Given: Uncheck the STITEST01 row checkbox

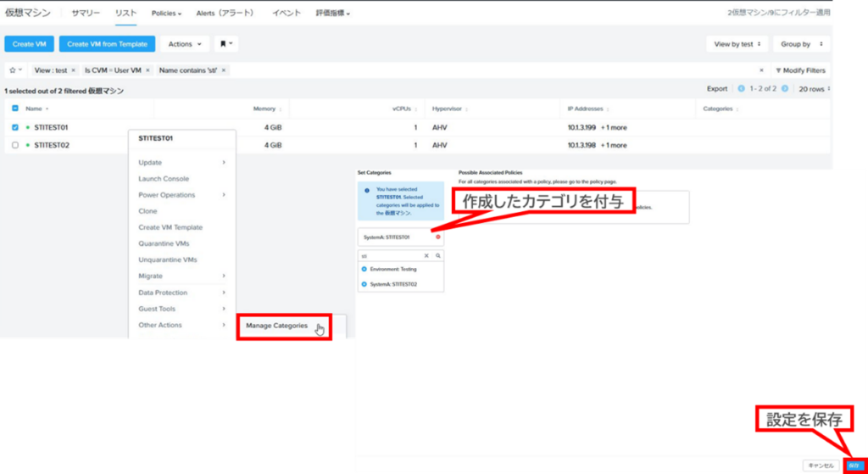Looking at the screenshot, I should [x=15, y=128].
